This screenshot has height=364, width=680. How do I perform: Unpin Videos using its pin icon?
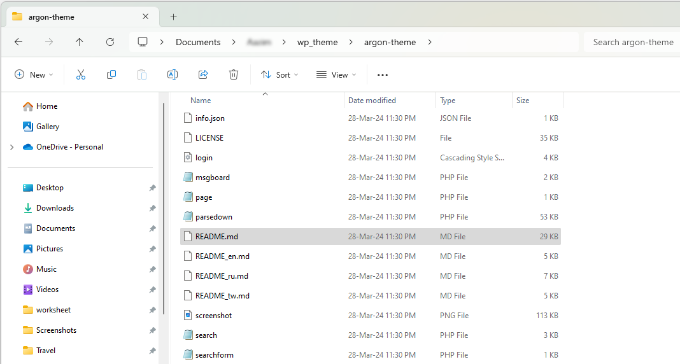[x=153, y=289]
